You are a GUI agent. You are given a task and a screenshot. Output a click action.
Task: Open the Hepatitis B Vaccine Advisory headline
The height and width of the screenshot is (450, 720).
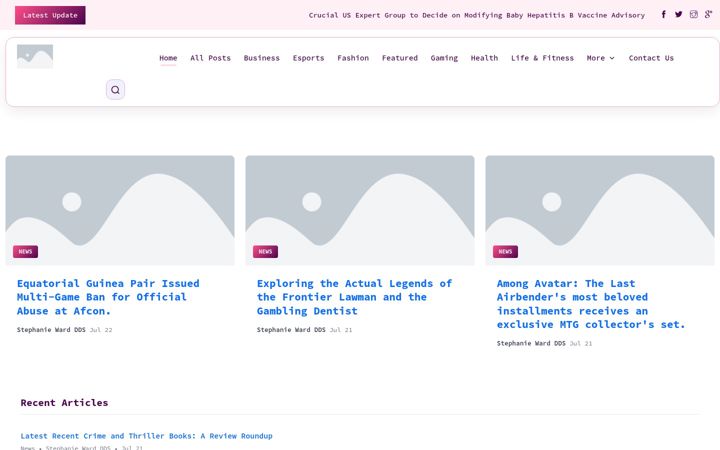pyautogui.click(x=476, y=15)
